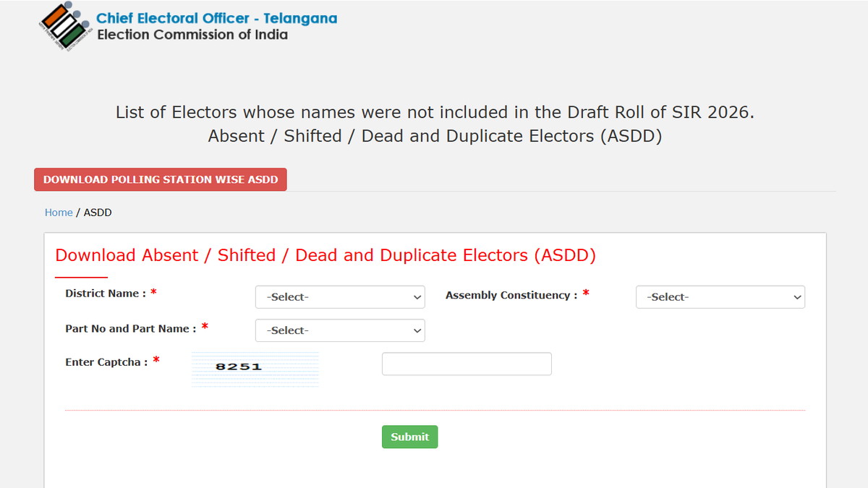The image size is (868, 488).
Task: Click the District Name field label
Action: [x=106, y=294]
